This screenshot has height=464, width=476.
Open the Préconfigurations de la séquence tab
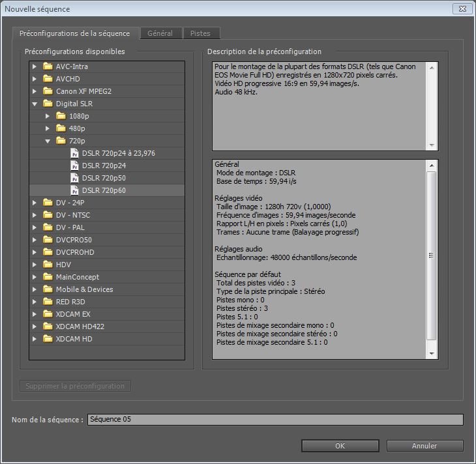click(x=75, y=33)
